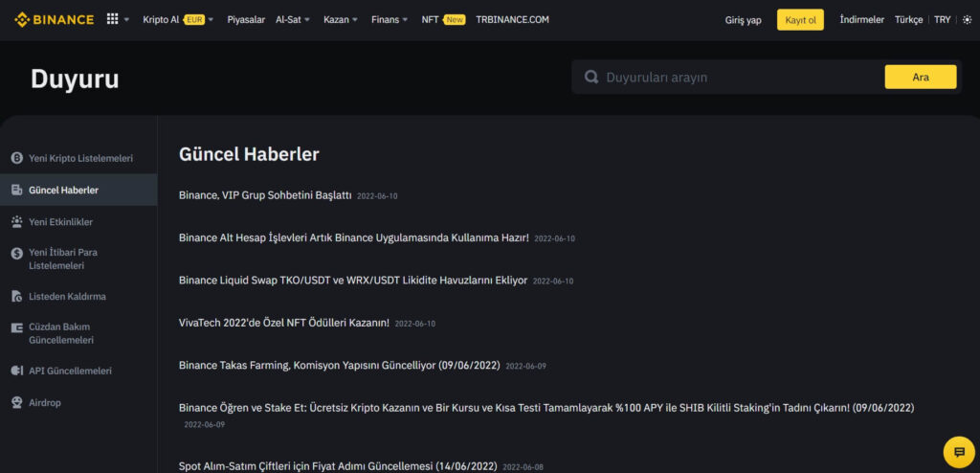Screen dimensions: 980x473
Task: Toggle the light/dark theme sun icon
Action: click(969, 20)
